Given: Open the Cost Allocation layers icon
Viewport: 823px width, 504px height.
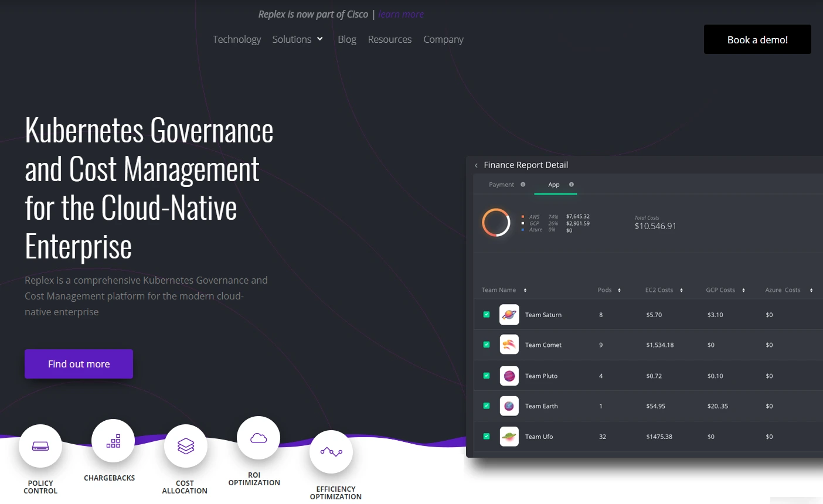Looking at the screenshot, I should 186,446.
